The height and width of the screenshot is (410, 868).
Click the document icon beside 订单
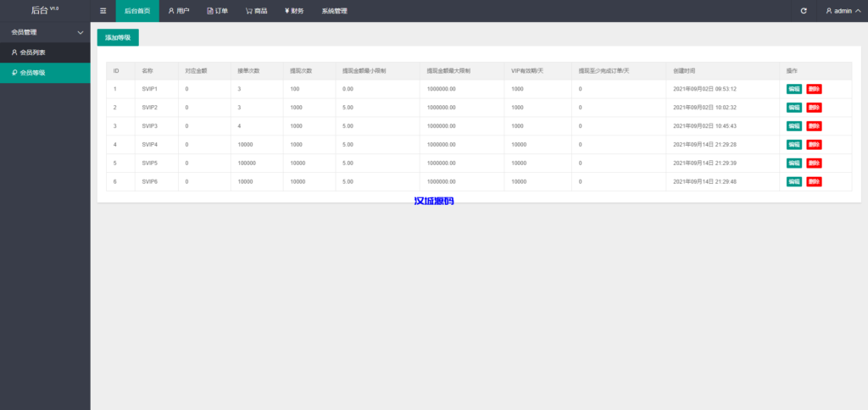click(x=210, y=11)
